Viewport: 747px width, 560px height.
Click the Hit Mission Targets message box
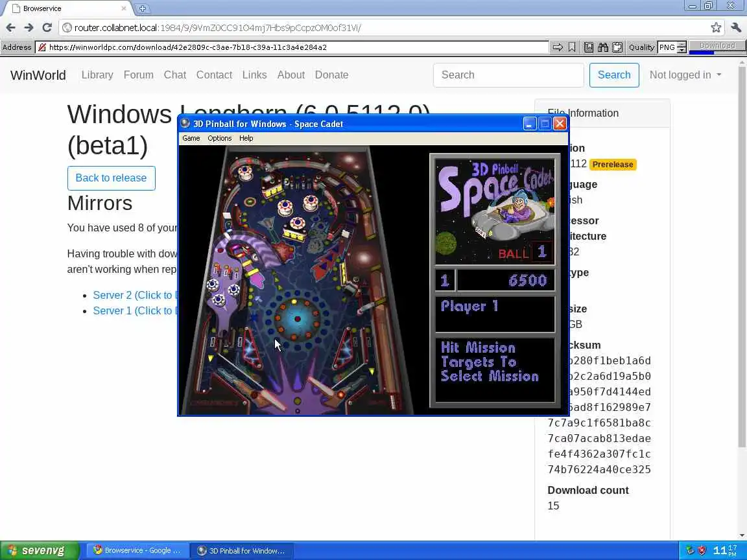[x=495, y=369]
